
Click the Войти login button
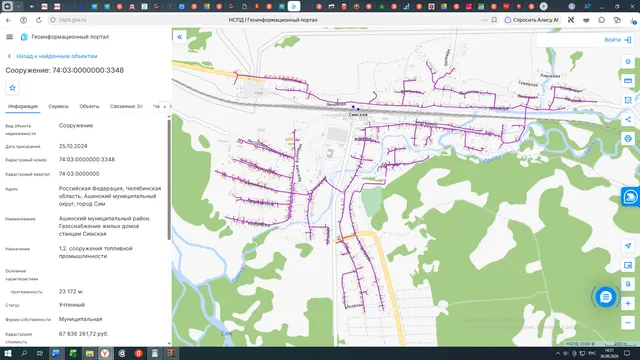coord(618,40)
